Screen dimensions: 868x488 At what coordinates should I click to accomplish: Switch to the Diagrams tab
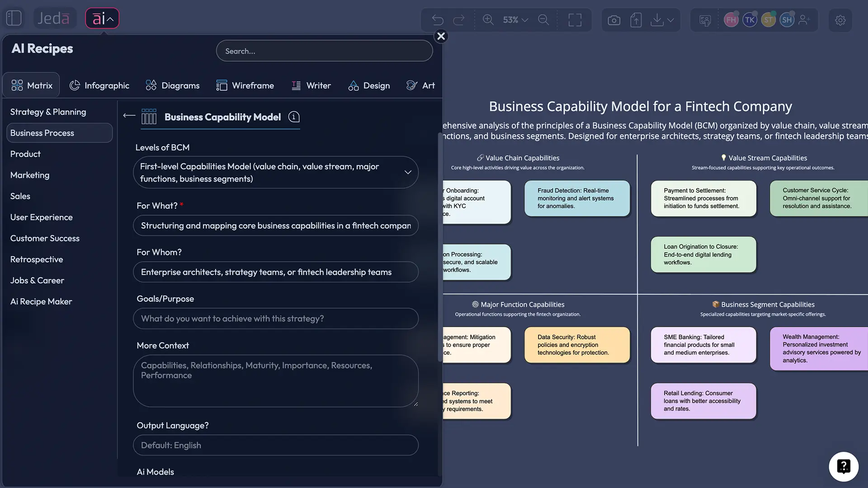click(172, 85)
